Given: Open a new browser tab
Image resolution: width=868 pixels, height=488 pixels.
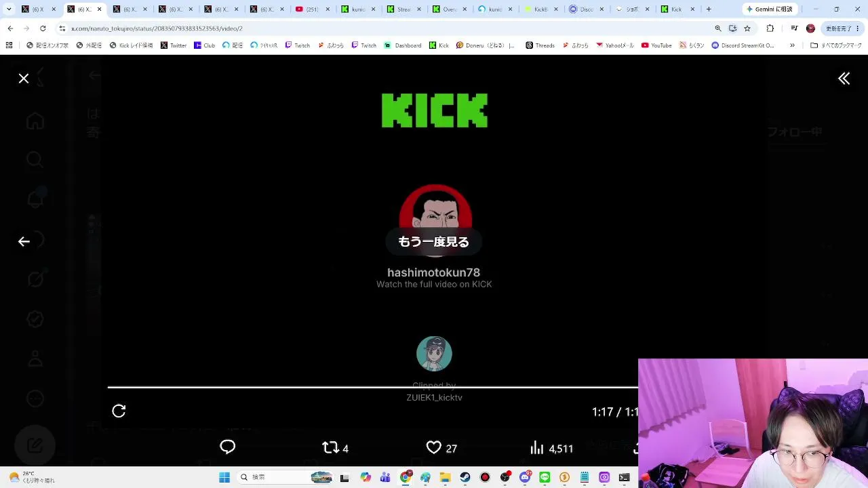Looking at the screenshot, I should pos(709,9).
